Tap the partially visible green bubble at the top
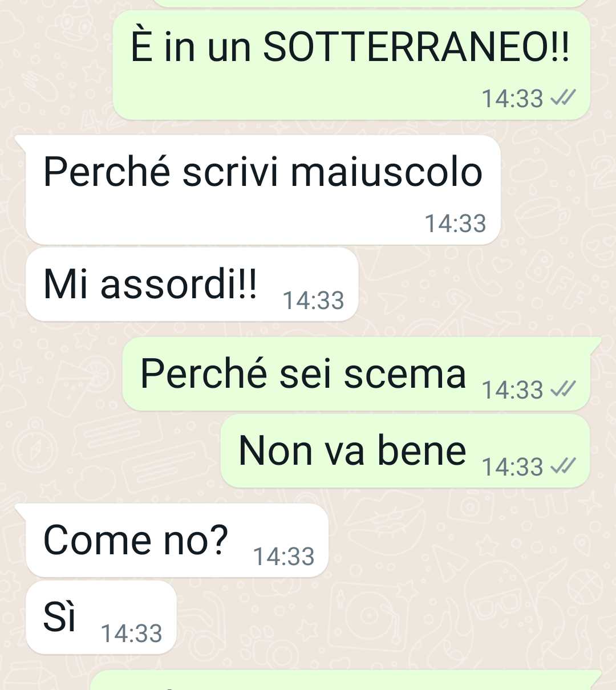Viewport: 616px width, 690px height. click(371, 3)
